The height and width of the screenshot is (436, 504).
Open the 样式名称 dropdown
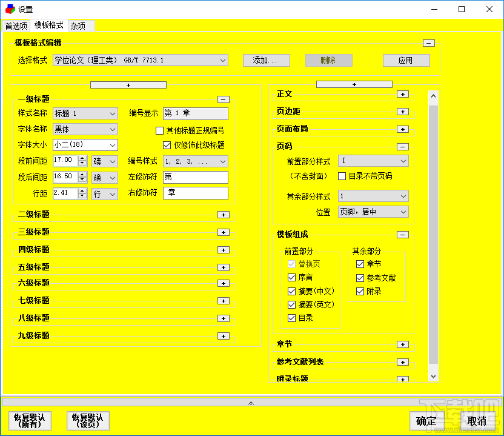click(85, 113)
